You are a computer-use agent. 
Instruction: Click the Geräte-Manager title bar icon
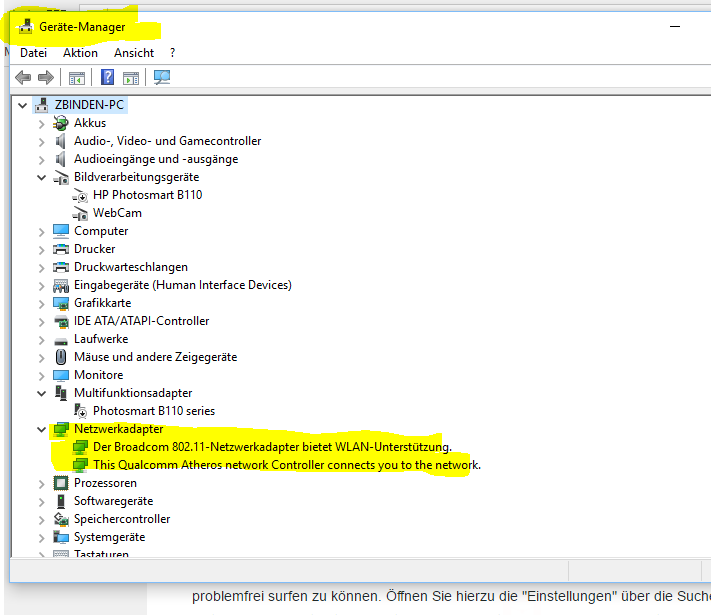(x=25, y=27)
